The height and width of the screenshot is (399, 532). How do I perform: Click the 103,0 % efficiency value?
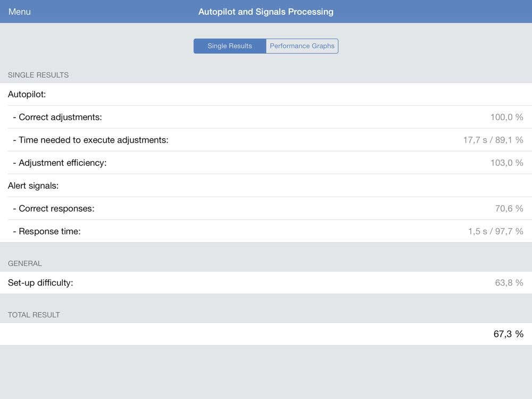click(506, 163)
